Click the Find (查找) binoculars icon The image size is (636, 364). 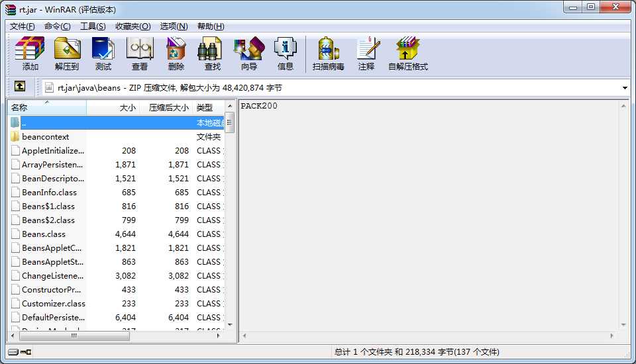tap(212, 54)
